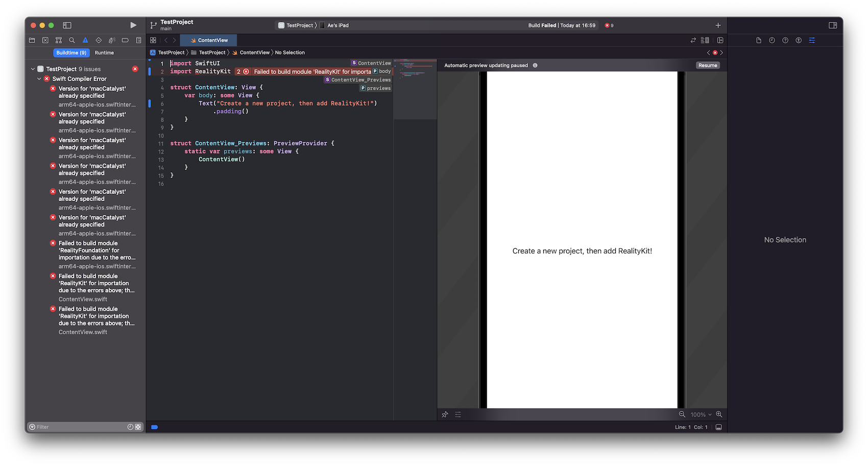
Task: Show info about paused preview
Action: pos(535,65)
